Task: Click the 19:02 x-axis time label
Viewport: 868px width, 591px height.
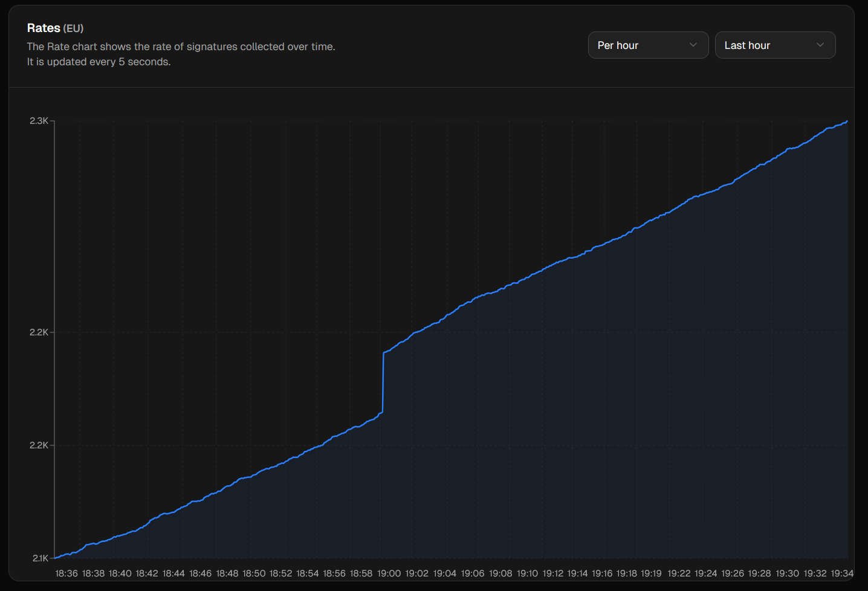Action: click(x=416, y=573)
